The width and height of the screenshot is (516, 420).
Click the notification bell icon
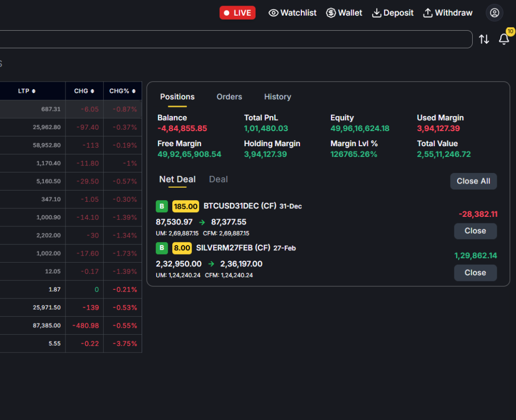click(x=503, y=39)
